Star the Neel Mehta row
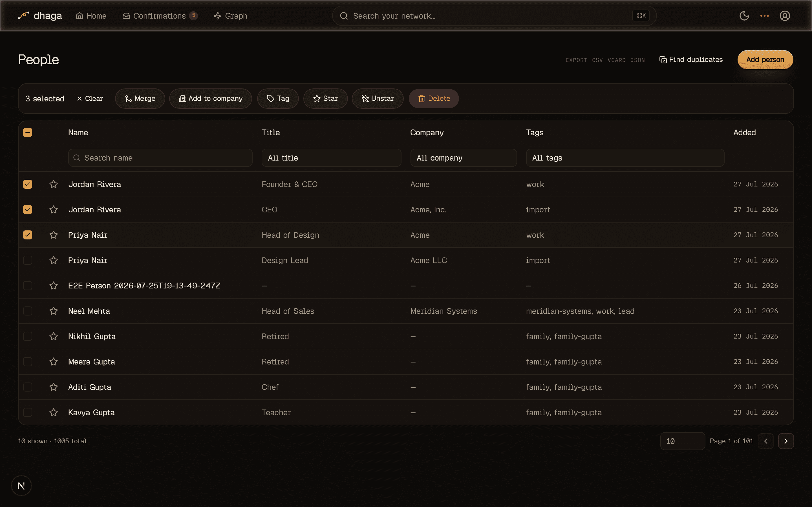This screenshot has height=507, width=812. 53,311
